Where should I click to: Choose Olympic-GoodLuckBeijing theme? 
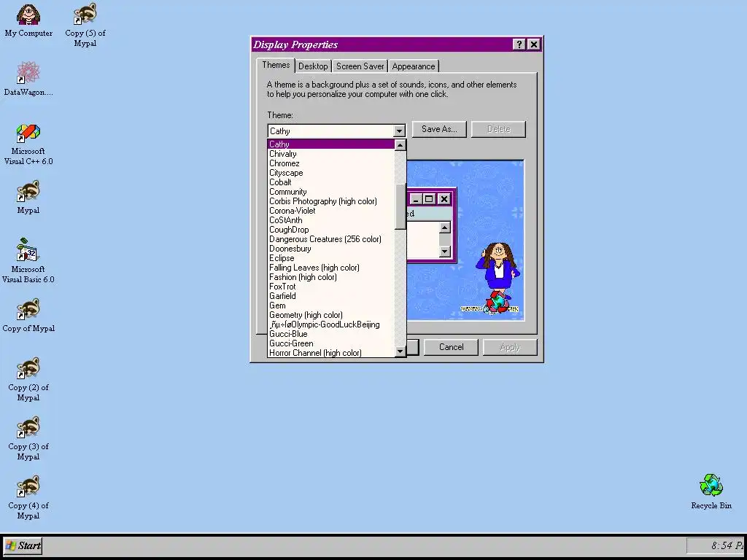pos(331,324)
